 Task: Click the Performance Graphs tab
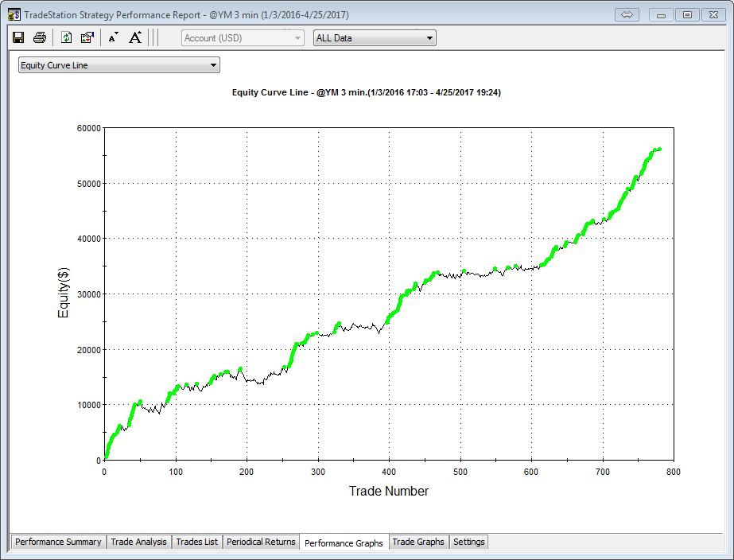click(344, 542)
